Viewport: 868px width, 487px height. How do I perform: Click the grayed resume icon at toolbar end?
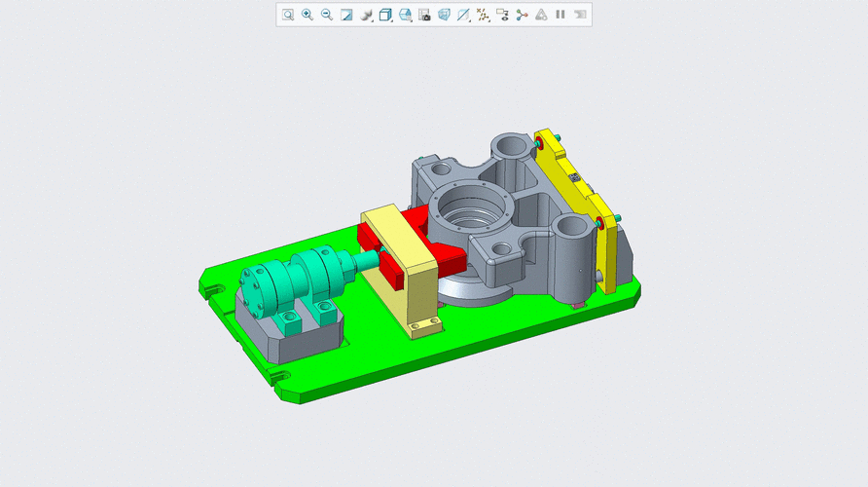click(x=580, y=15)
